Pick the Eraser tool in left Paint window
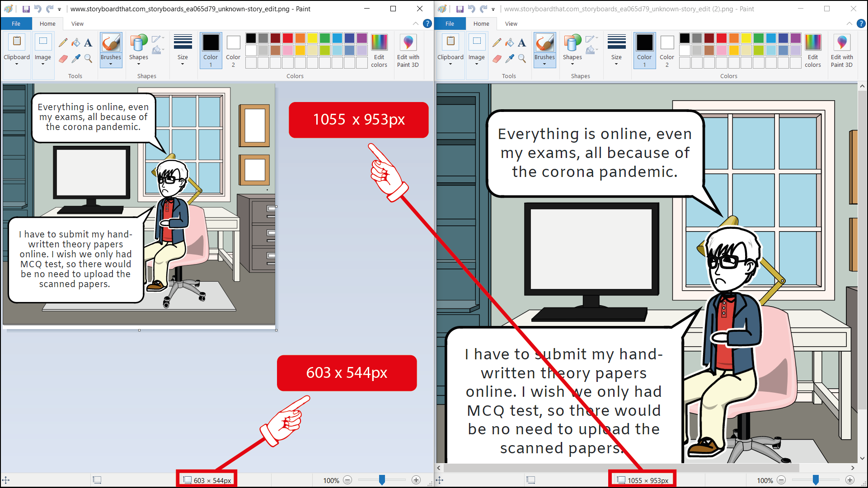 tap(63, 58)
